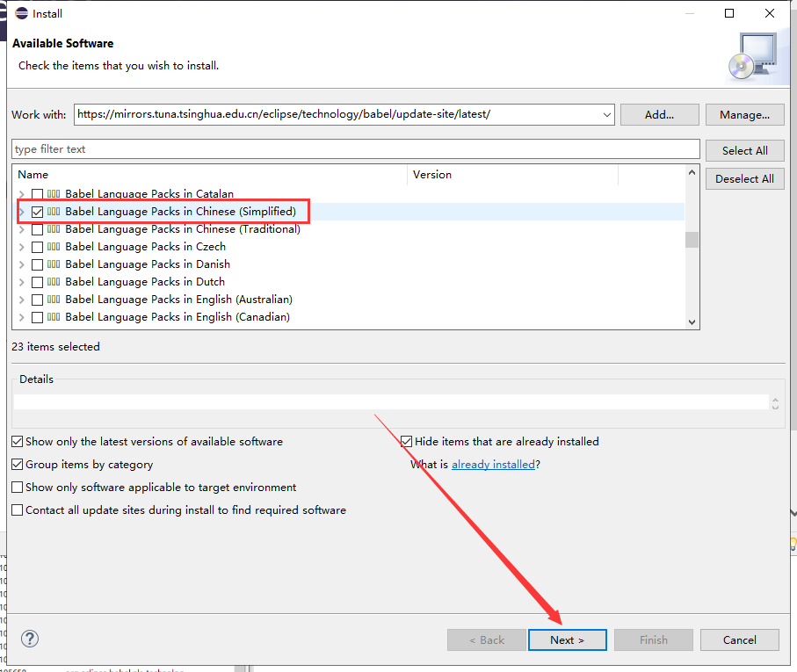Check Babel Language Packs in Danish
This screenshot has width=797, height=672.
click(37, 264)
